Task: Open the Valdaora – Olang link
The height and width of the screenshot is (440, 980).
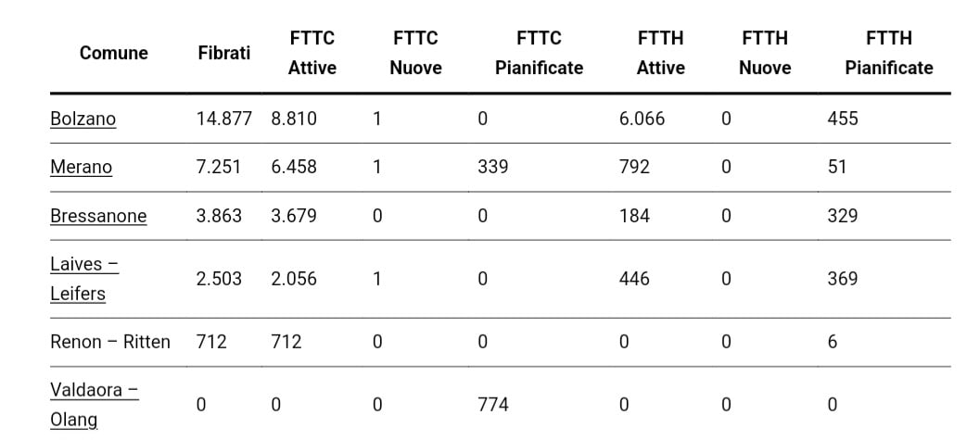Action: (94, 404)
